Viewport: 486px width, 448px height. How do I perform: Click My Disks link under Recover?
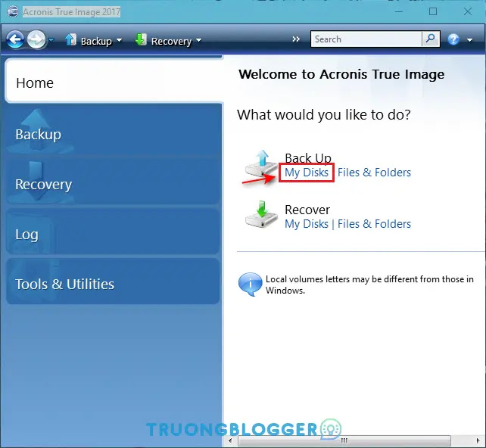click(307, 224)
